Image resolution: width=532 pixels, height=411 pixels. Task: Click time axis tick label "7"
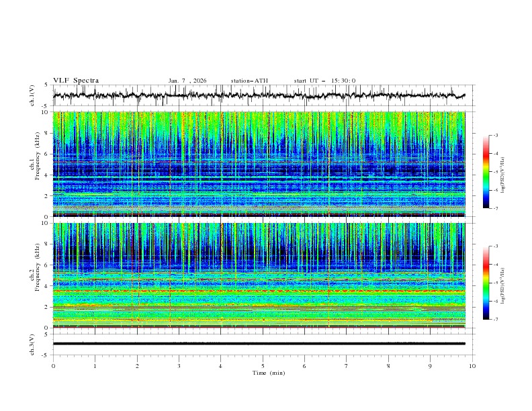coord(347,366)
